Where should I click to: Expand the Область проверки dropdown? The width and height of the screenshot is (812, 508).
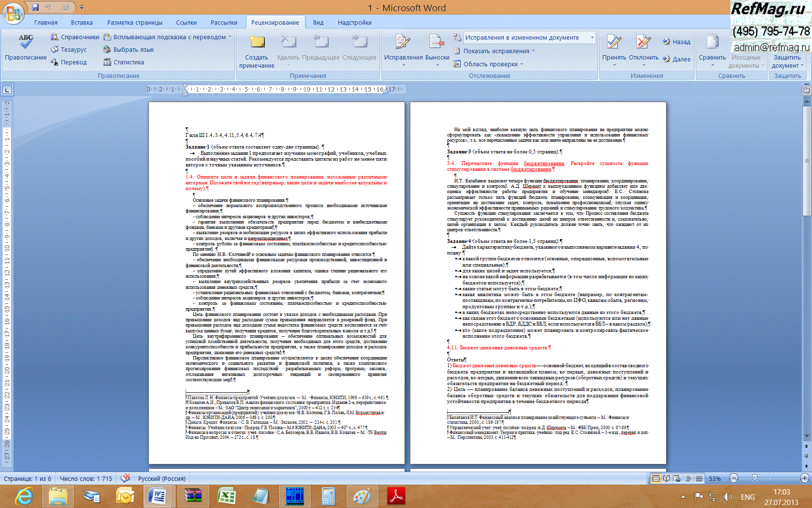click(522, 64)
